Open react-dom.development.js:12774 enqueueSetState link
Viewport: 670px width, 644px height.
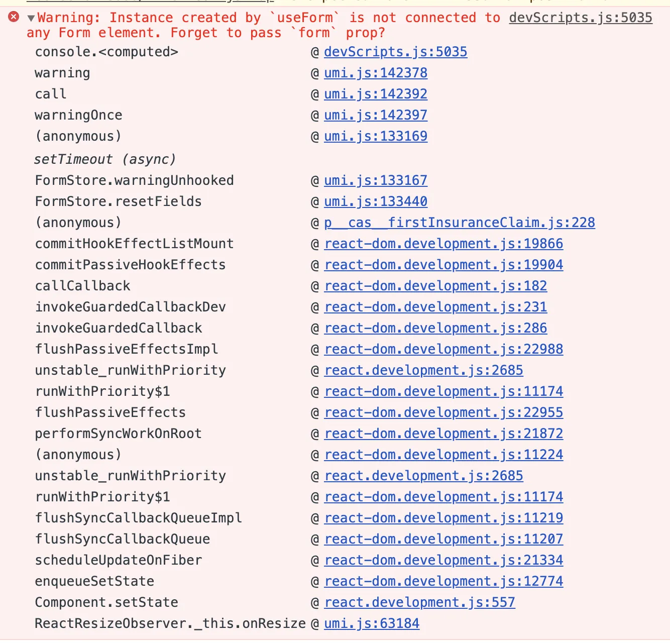point(443,581)
